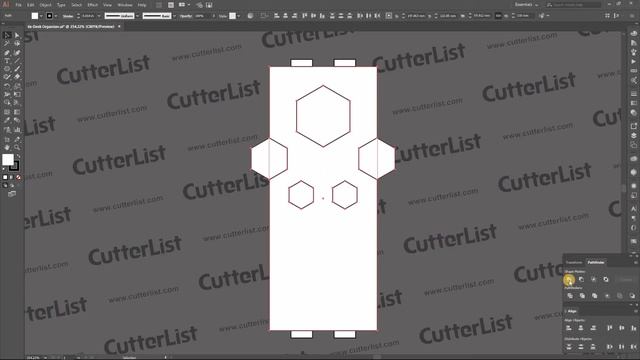Image resolution: width=640 pixels, height=360 pixels.
Task: Click Horizontal Align Center in Align panel
Action: 581,328
